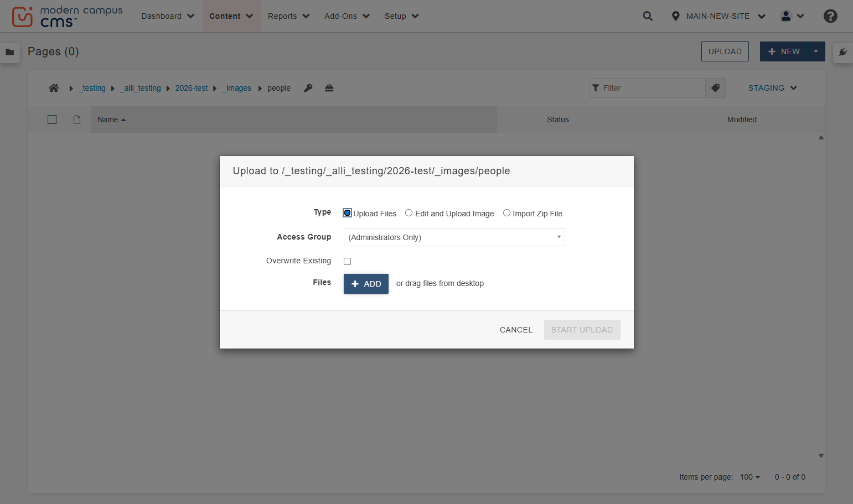The height and width of the screenshot is (504, 853).
Task: Expand the MAIN-NEW-SITE site selector
Action: pyautogui.click(x=726, y=16)
